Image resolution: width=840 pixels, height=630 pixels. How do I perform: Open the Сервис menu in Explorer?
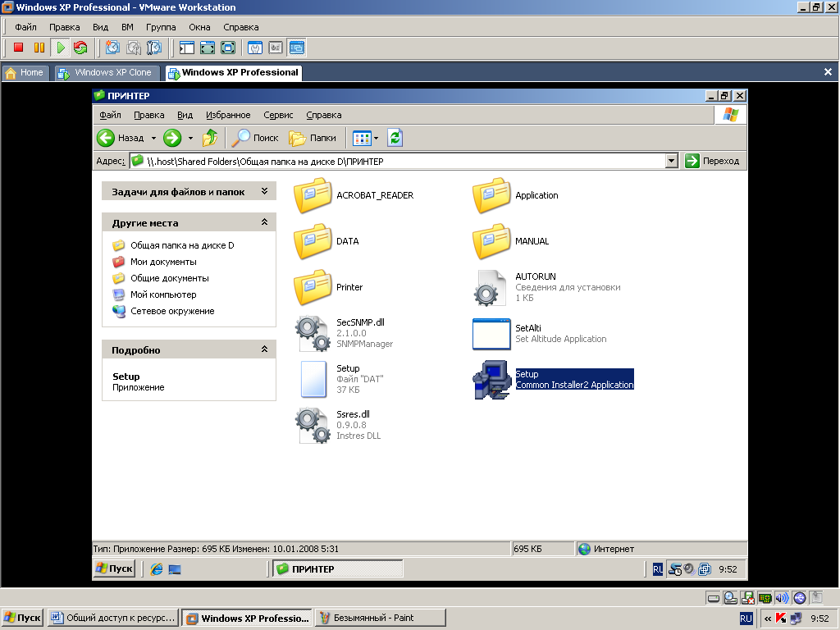(x=278, y=115)
